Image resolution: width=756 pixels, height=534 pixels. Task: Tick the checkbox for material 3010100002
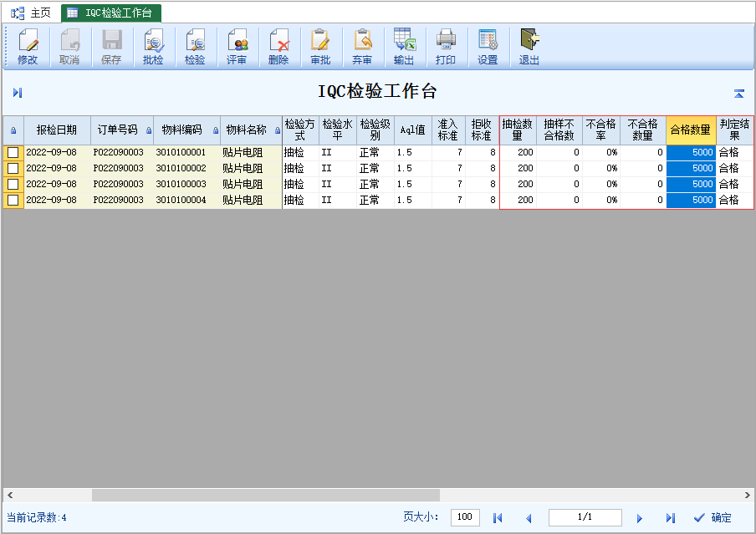(13, 169)
